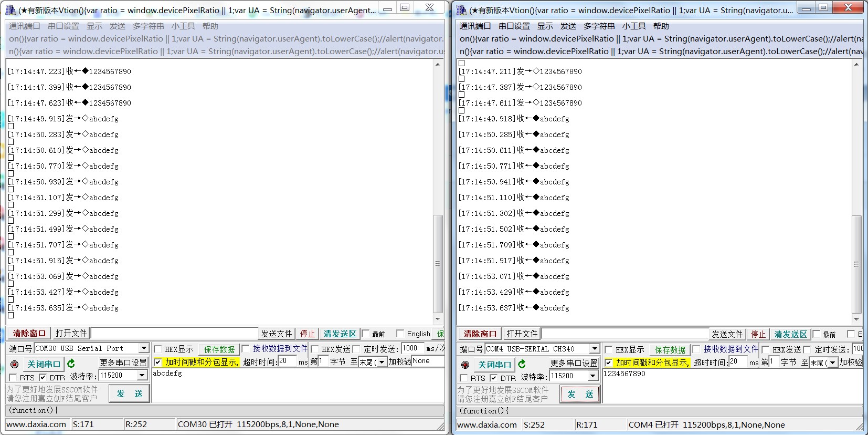Screen dimensions: 868x435
Task: Click 保存数据 button in COM4 window
Action: 670,350
